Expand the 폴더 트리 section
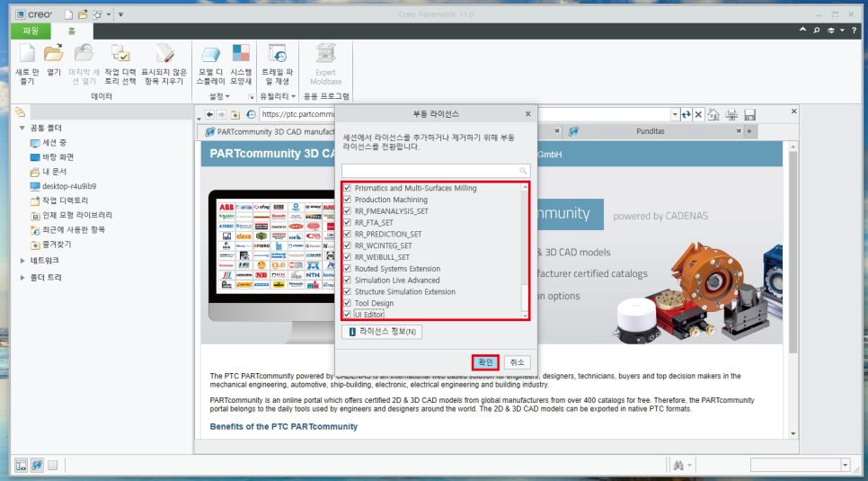Image resolution: width=868 pixels, height=481 pixels. 22,277
